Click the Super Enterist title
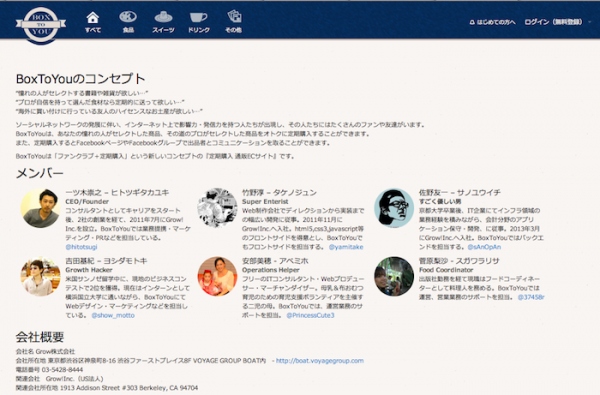Screen dimensions: 600x395 coord(265,201)
